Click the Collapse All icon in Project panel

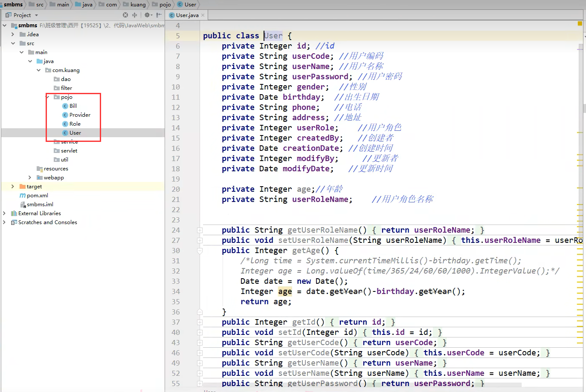[135, 15]
